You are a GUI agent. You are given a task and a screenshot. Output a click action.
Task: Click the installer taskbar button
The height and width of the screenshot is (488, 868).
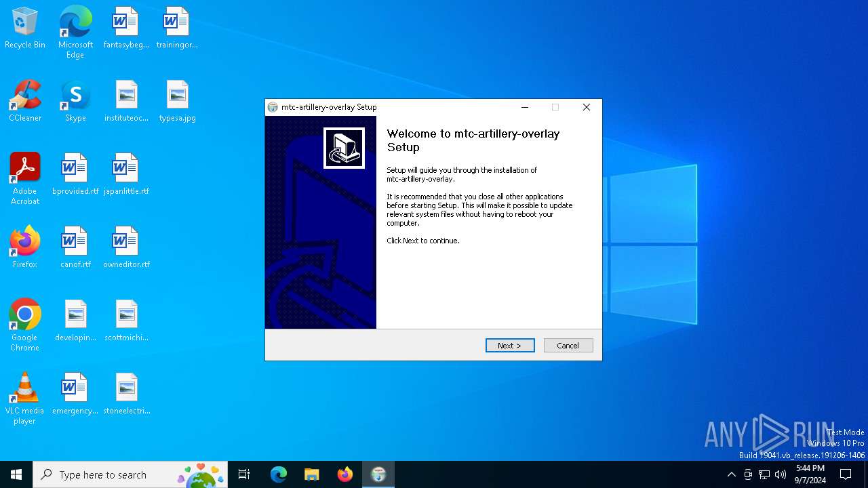378,474
